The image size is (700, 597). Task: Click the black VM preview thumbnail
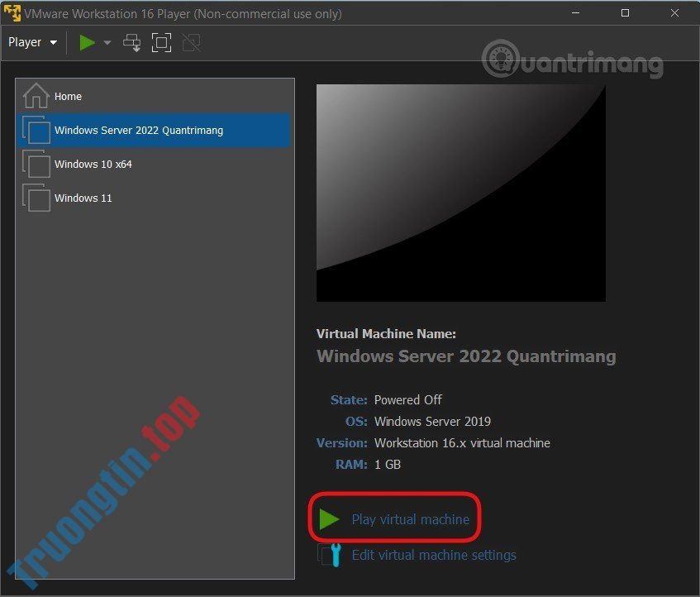[x=460, y=192]
